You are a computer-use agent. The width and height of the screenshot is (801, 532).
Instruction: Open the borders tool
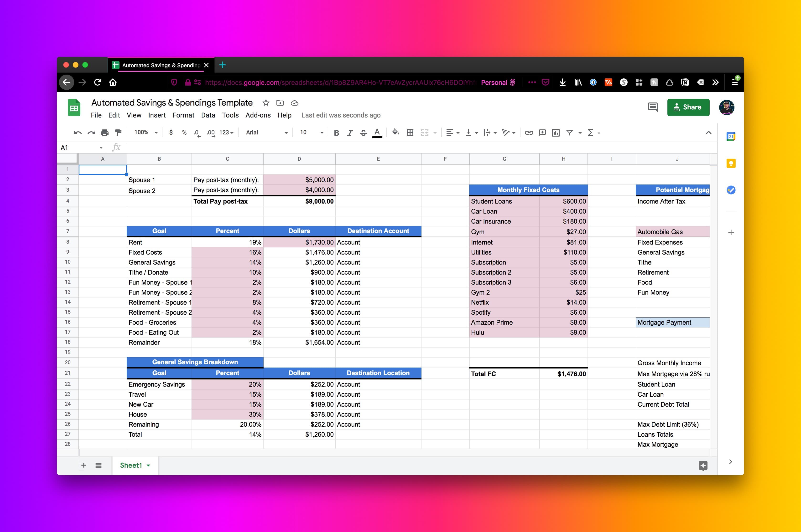pos(410,133)
